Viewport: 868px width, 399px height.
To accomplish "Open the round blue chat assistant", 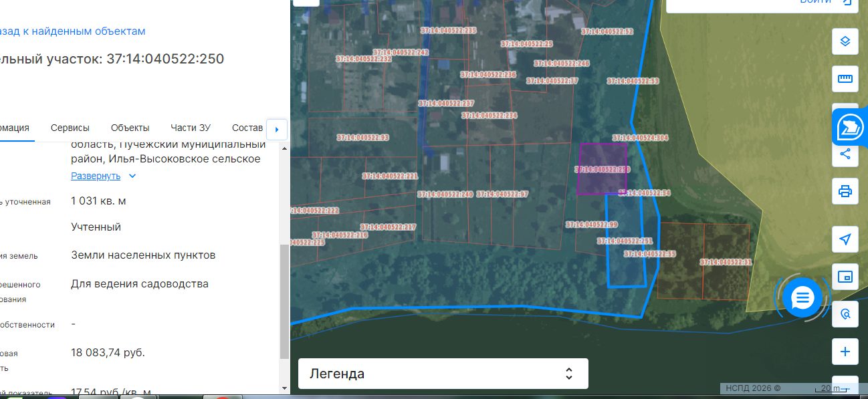I will [802, 297].
